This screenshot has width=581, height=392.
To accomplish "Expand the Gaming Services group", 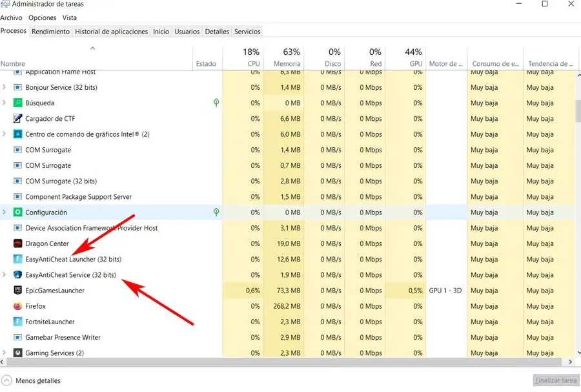I will [x=5, y=353].
